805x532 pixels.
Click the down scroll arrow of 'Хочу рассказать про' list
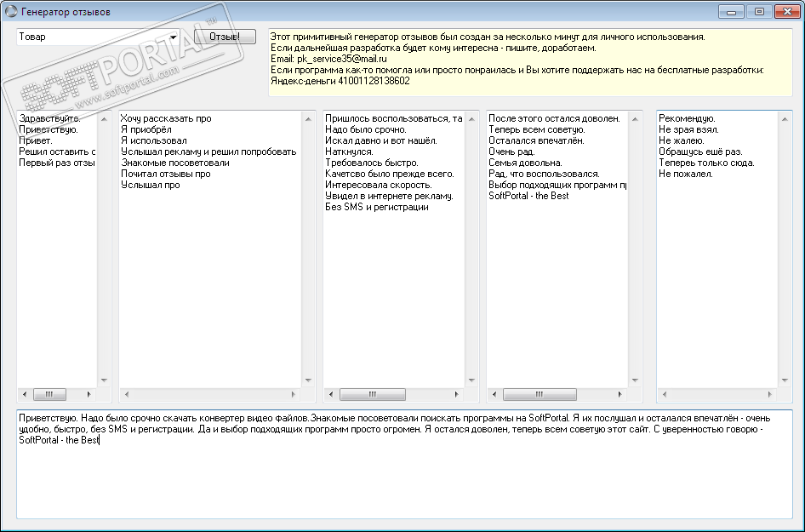[308, 380]
